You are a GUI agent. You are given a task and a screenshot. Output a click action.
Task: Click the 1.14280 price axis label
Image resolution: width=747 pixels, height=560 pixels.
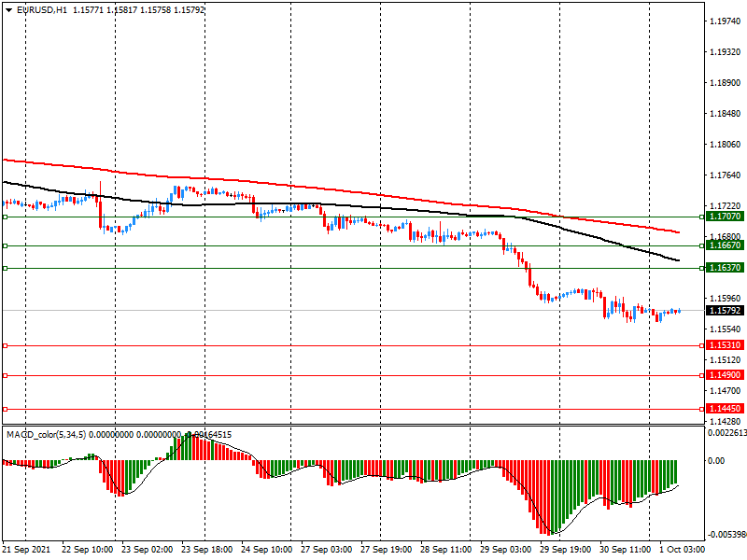pyautogui.click(x=726, y=422)
